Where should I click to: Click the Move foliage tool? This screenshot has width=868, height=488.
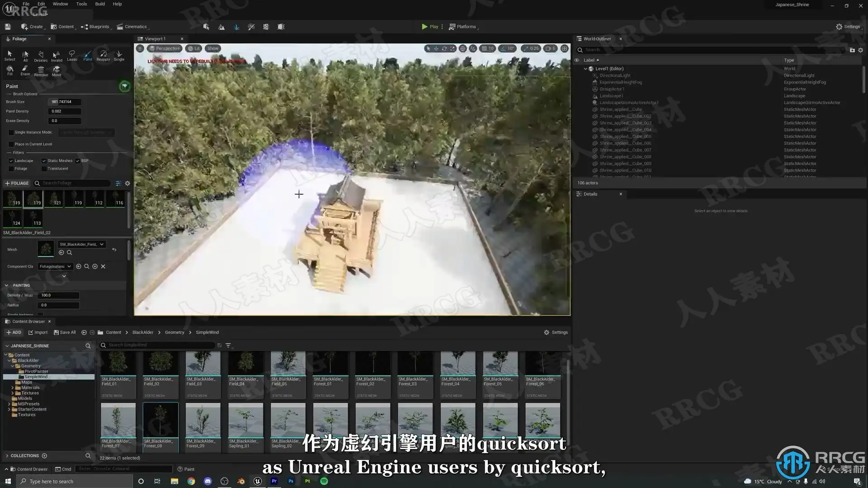tap(57, 70)
